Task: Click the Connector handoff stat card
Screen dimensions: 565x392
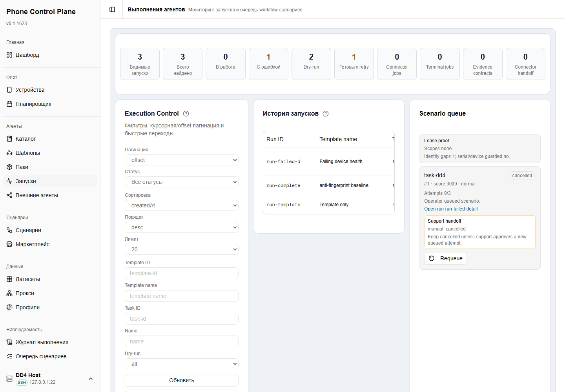Action: 525,64
